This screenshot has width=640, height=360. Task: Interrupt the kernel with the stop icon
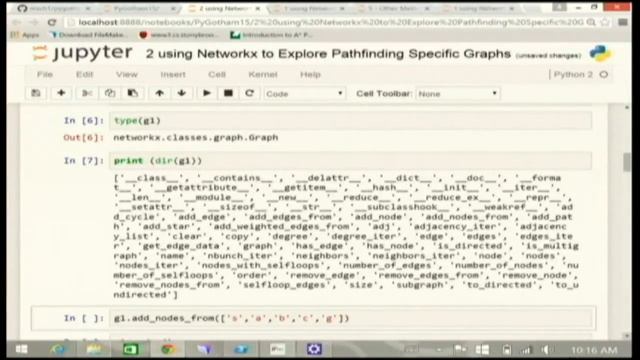(229, 93)
